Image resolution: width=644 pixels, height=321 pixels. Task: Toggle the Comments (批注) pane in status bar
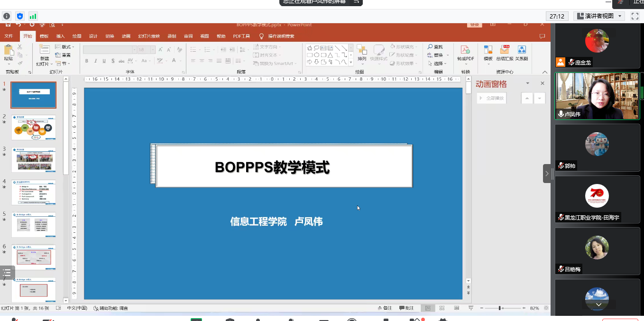tap(406, 308)
